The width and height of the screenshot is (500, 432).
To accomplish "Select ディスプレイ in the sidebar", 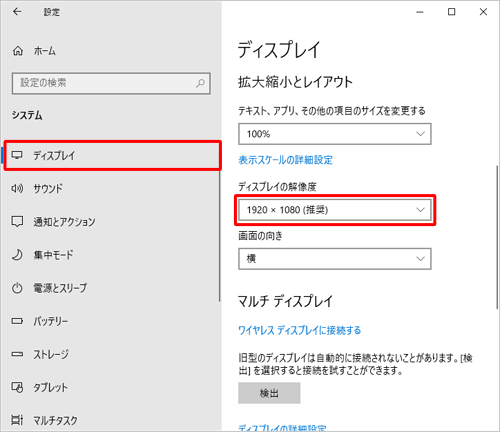I will [x=112, y=156].
